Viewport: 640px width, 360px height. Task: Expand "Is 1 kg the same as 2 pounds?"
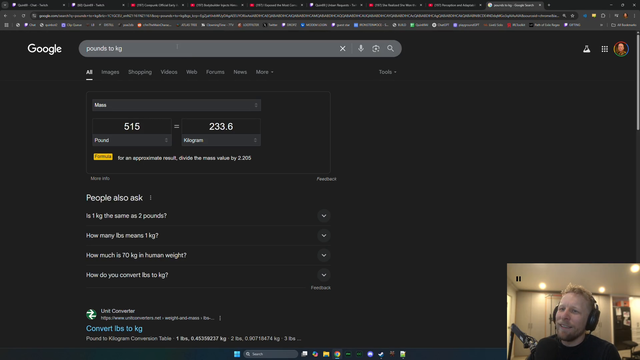point(208,216)
